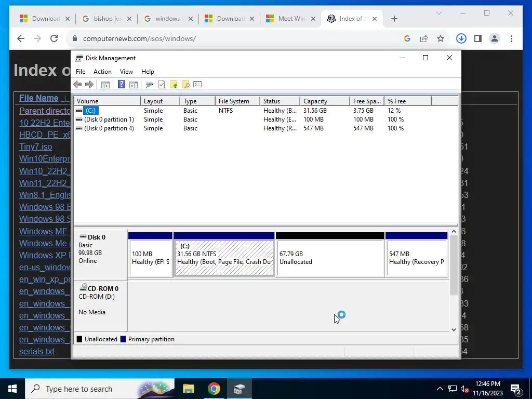Click Show/Hide Console Tree toolbar icon
This screenshot has width=532, height=399.
pos(105,85)
